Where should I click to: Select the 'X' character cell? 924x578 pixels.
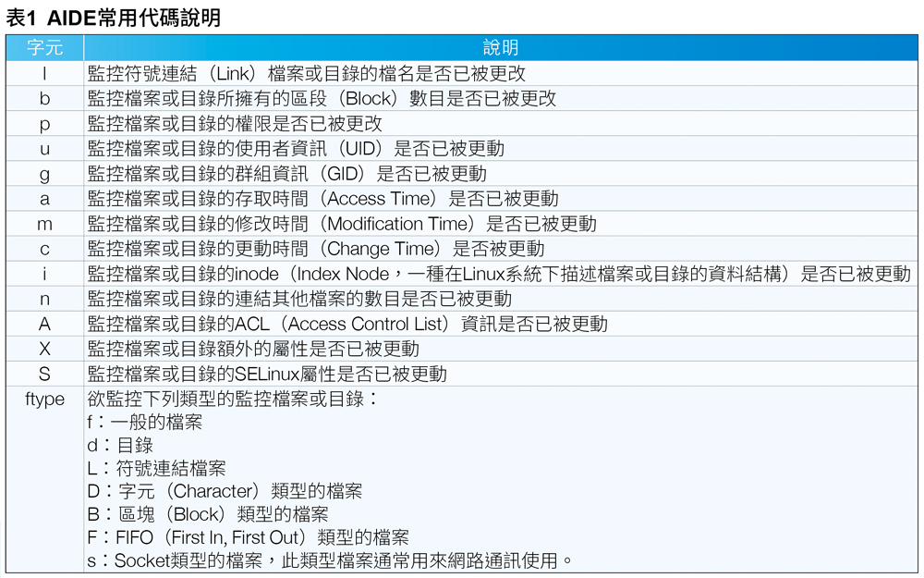point(44,350)
